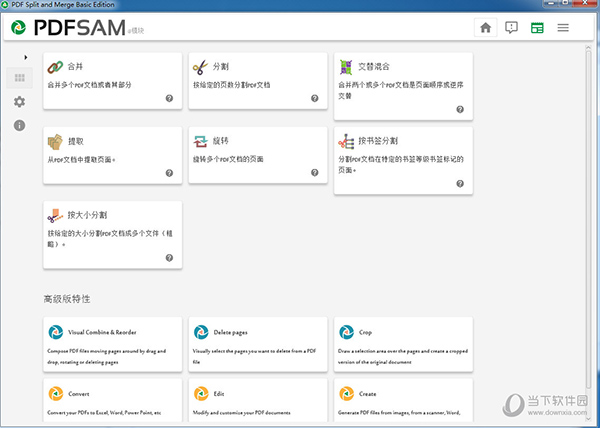Click the 高级版特性 section heading

click(67, 299)
